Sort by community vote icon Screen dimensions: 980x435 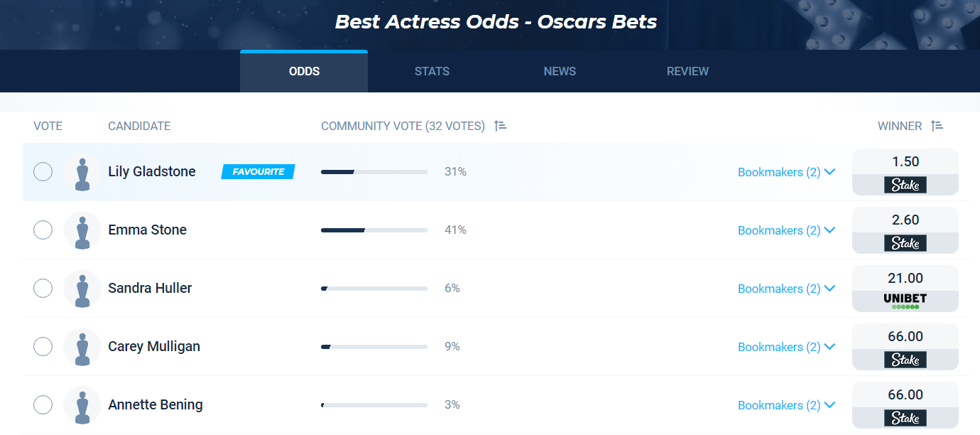501,126
